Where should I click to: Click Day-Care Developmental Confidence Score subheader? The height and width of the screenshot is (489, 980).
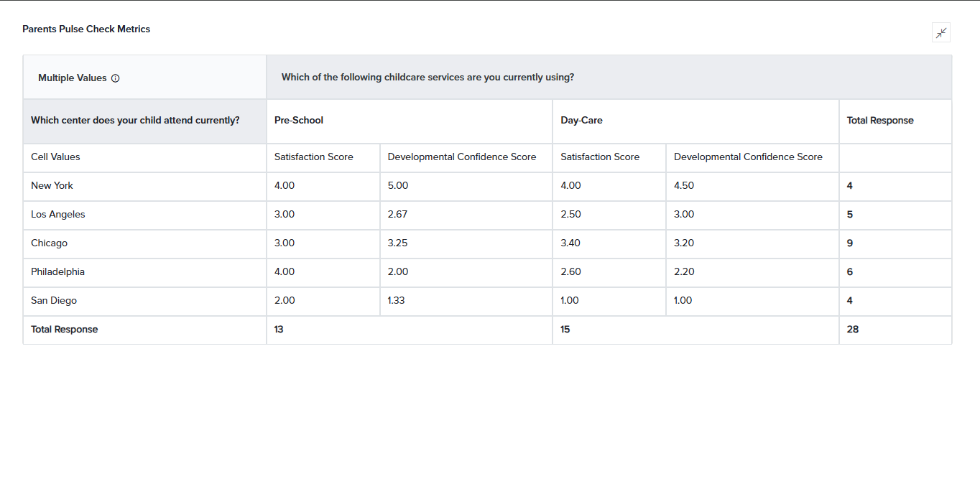click(x=748, y=157)
